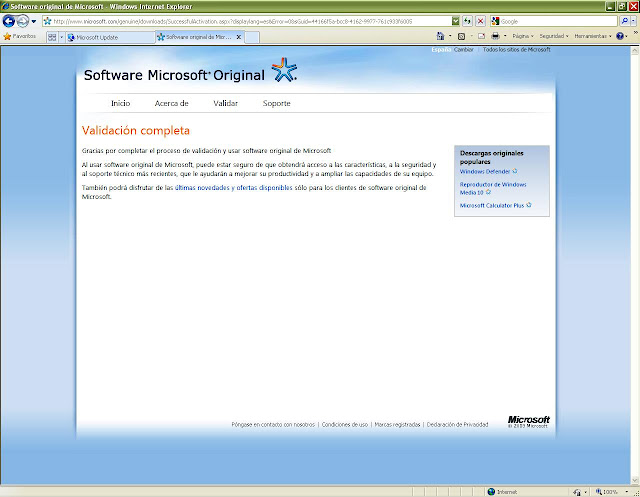Click the vertical scrollbar down arrow
The height and width of the screenshot is (497, 640).
coord(635,480)
